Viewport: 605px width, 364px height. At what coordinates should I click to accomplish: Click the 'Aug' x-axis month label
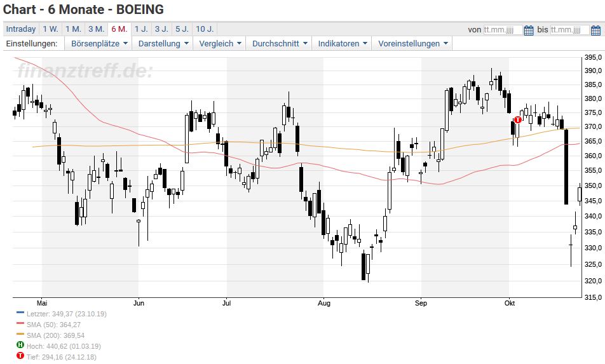[323, 303]
